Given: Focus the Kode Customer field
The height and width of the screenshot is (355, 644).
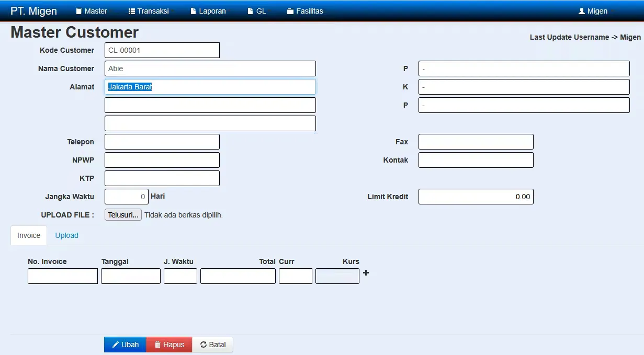Looking at the screenshot, I should pyautogui.click(x=162, y=50).
